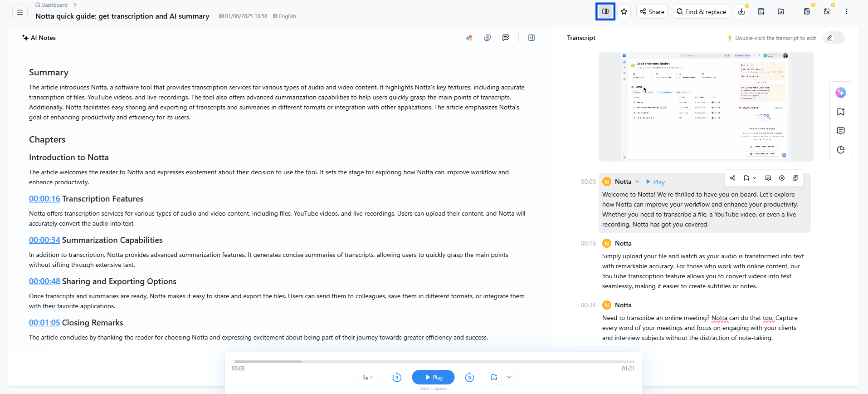The height and width of the screenshot is (394, 868).
Task: Click 00:16 timestamp in transcript
Action: (x=588, y=244)
